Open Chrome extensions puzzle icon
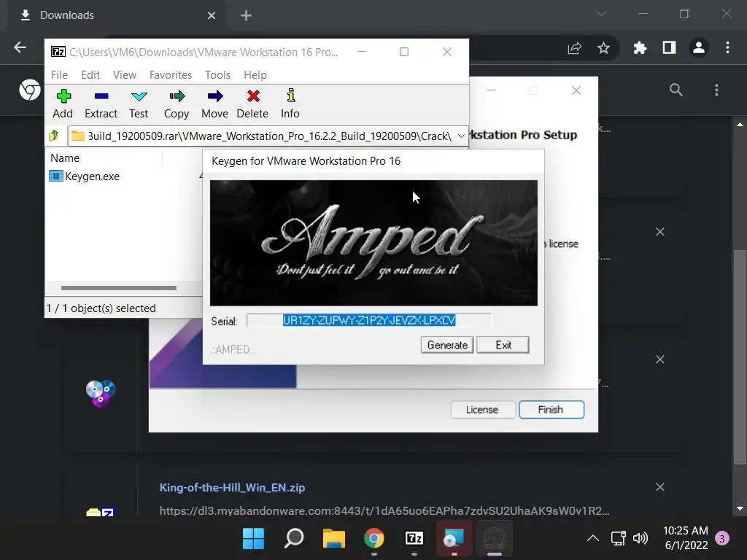This screenshot has width=747, height=560. (640, 47)
